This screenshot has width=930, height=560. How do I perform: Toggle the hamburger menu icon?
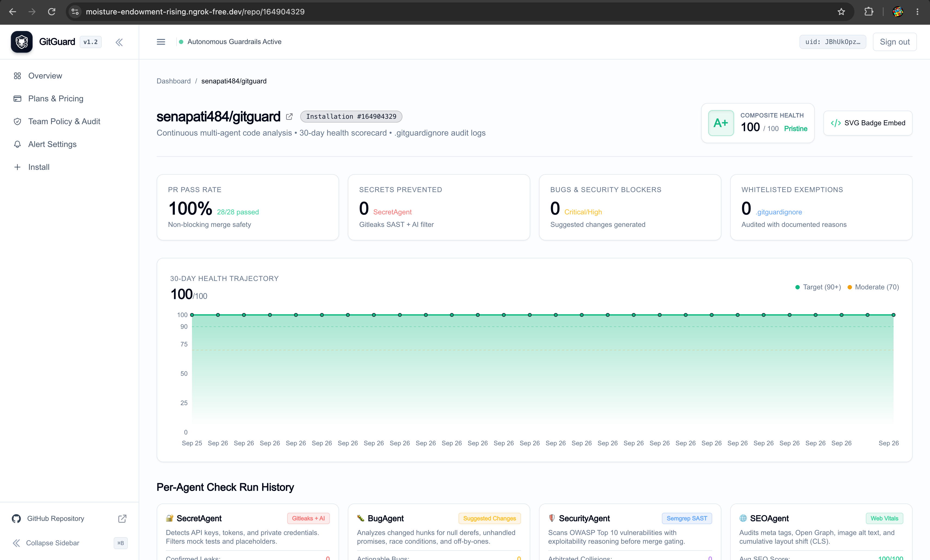[x=161, y=42]
